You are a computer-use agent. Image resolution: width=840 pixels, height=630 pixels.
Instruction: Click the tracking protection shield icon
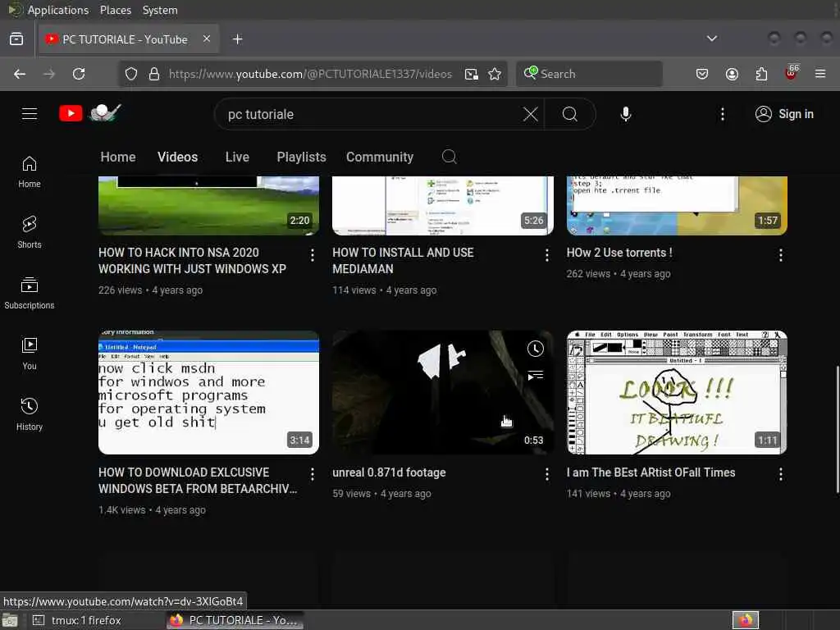(x=131, y=74)
